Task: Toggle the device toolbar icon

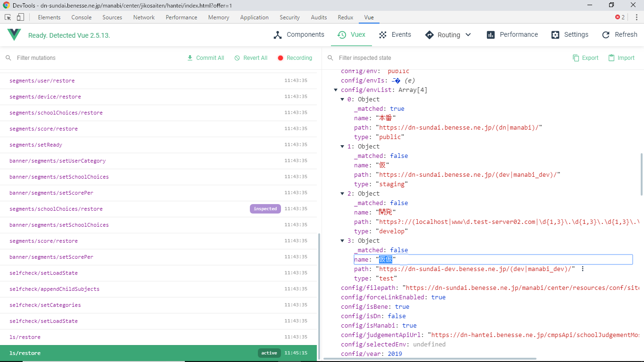Action: pyautogui.click(x=20, y=17)
